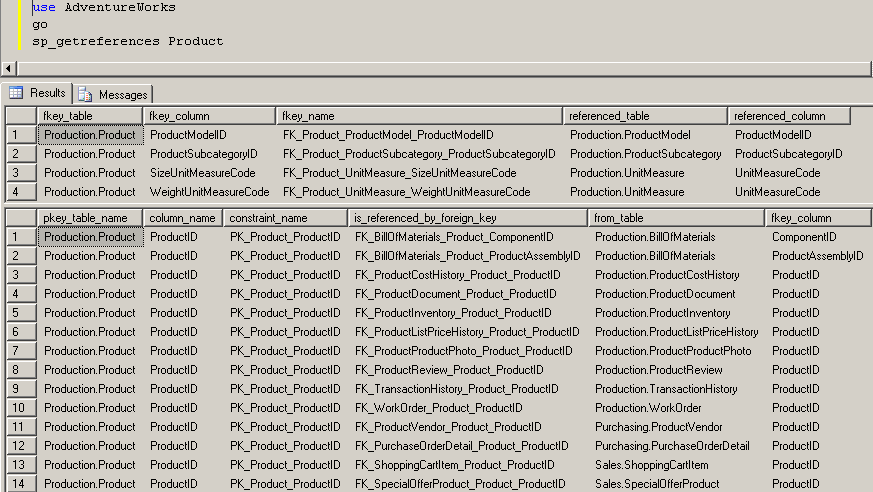Select row header 10 in the lower grid
The image size is (873, 492).
(x=21, y=408)
